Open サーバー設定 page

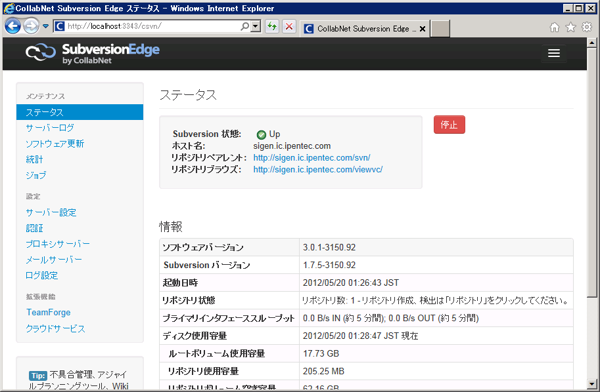coord(51,212)
